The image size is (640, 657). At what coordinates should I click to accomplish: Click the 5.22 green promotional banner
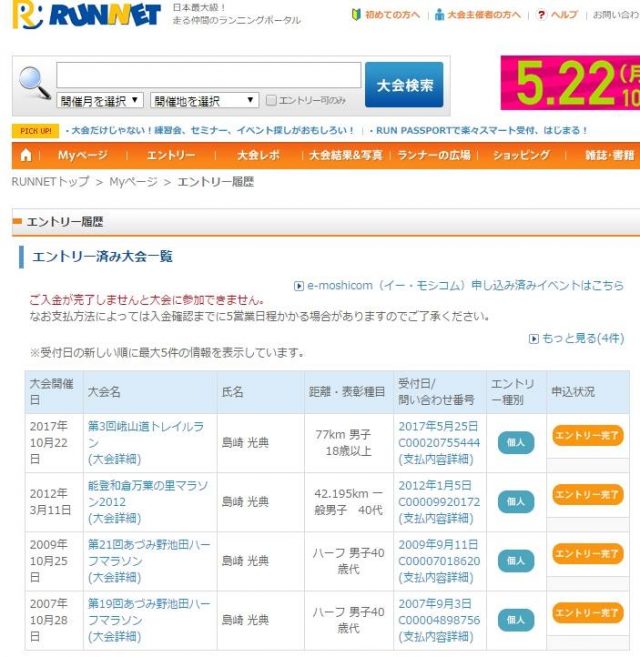click(x=570, y=83)
